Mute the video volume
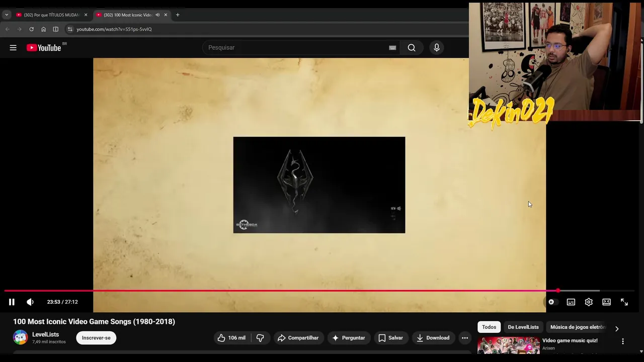The height and width of the screenshot is (362, 644). (30, 302)
